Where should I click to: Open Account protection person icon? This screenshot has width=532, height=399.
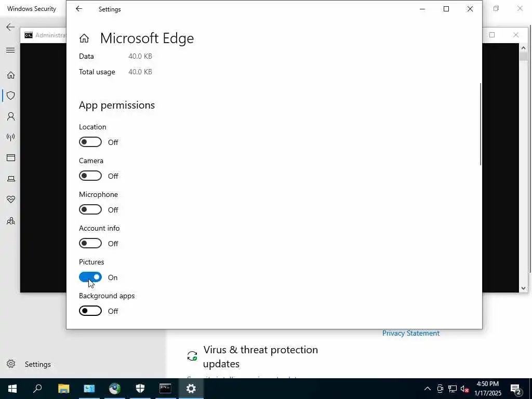pos(11,116)
